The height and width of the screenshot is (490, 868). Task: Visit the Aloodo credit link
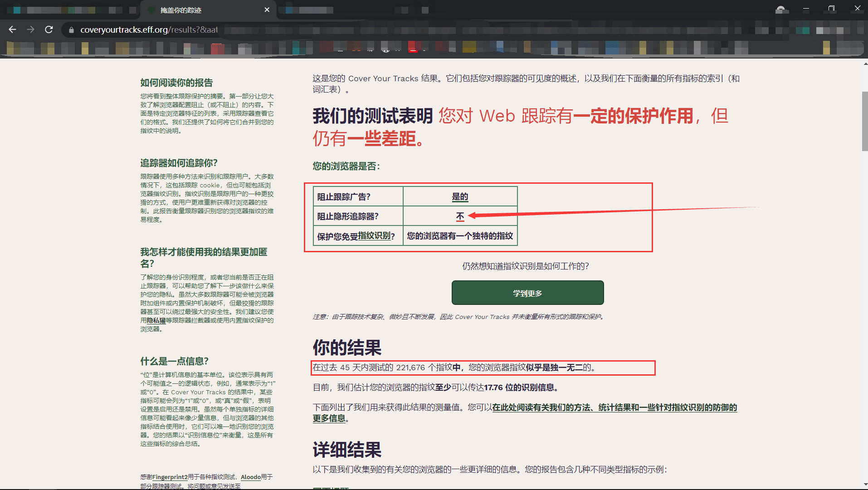(x=250, y=477)
